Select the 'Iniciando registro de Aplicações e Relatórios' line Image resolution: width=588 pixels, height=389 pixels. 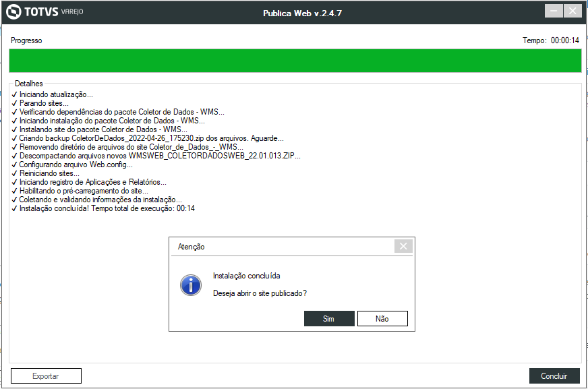[89, 182]
